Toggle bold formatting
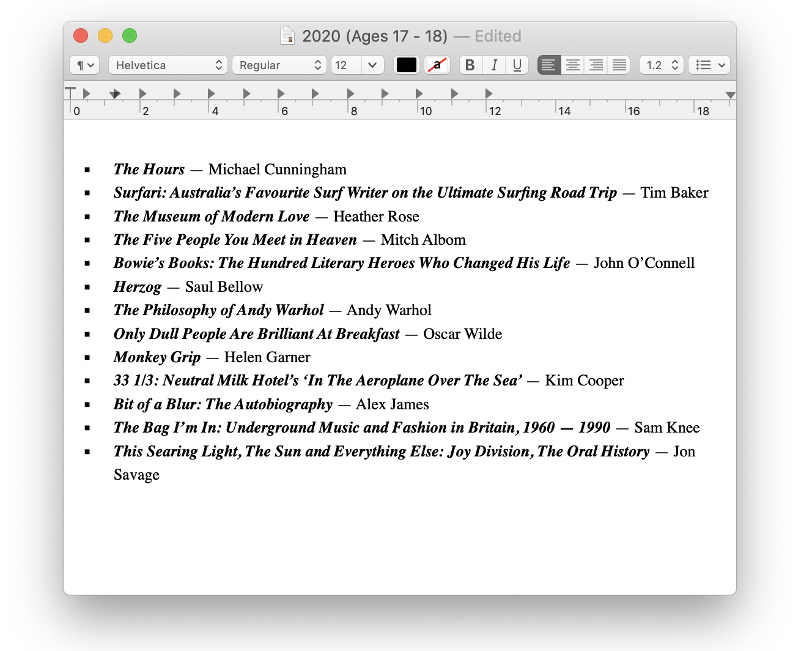Viewport: 812px width, 651px height. click(470, 65)
